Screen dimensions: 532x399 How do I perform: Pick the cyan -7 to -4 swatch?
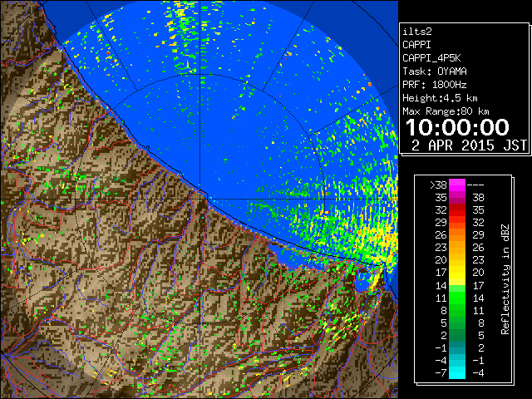(x=457, y=372)
